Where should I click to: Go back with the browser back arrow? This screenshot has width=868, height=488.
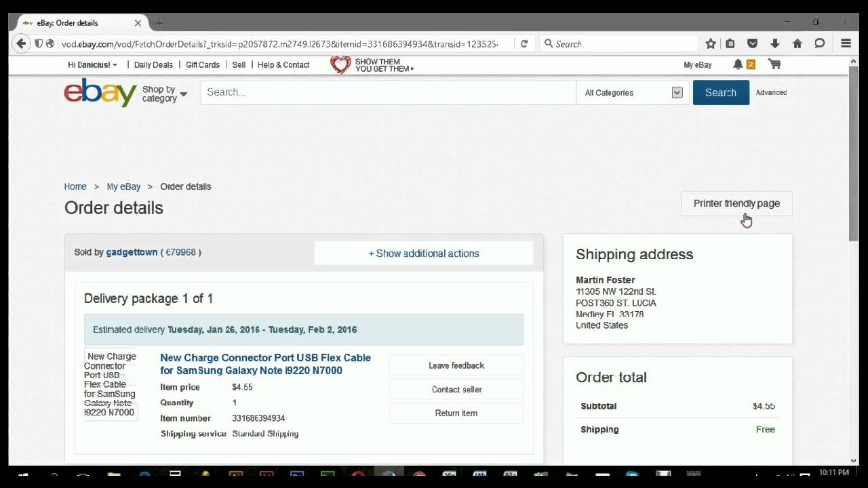[x=21, y=43]
